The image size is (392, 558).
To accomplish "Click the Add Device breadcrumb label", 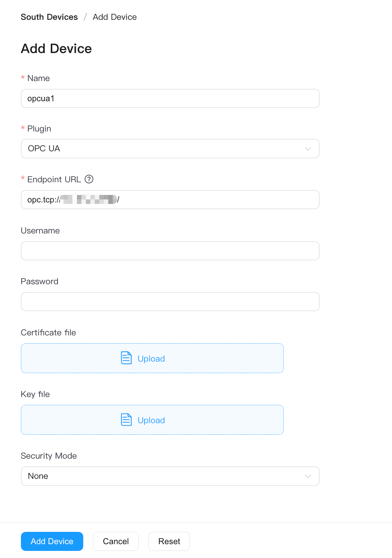I will pyautogui.click(x=115, y=17).
